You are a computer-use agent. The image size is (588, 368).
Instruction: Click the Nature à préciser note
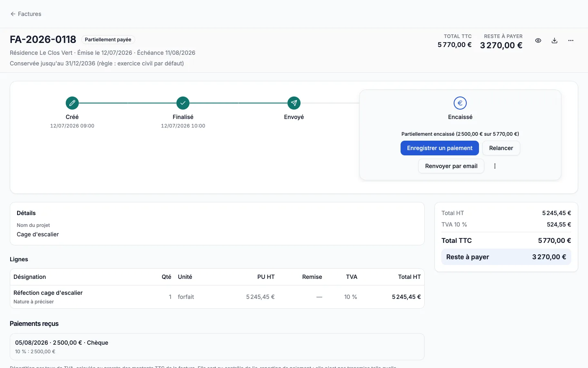(33, 302)
